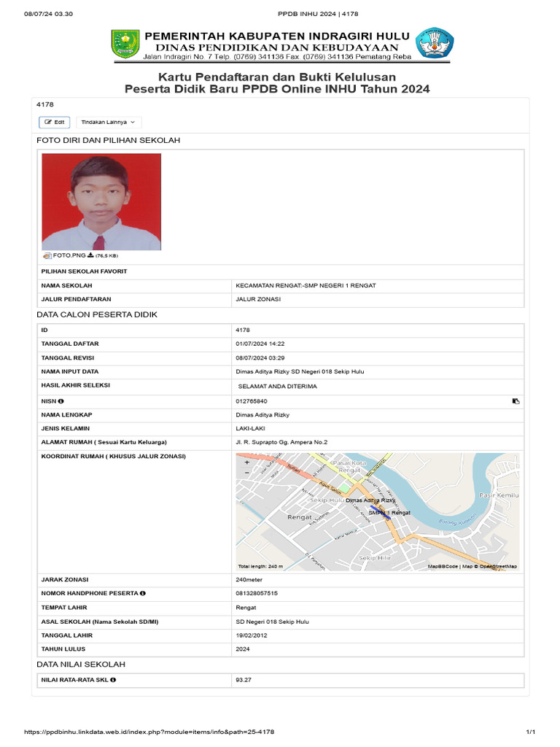Click info icon beside NOMOR HANDPHONE PESERTA

click(143, 593)
